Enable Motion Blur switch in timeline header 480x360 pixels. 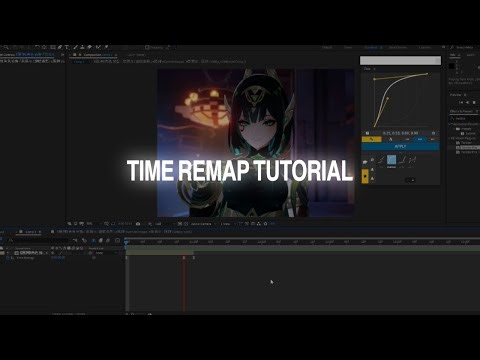tap(108, 240)
